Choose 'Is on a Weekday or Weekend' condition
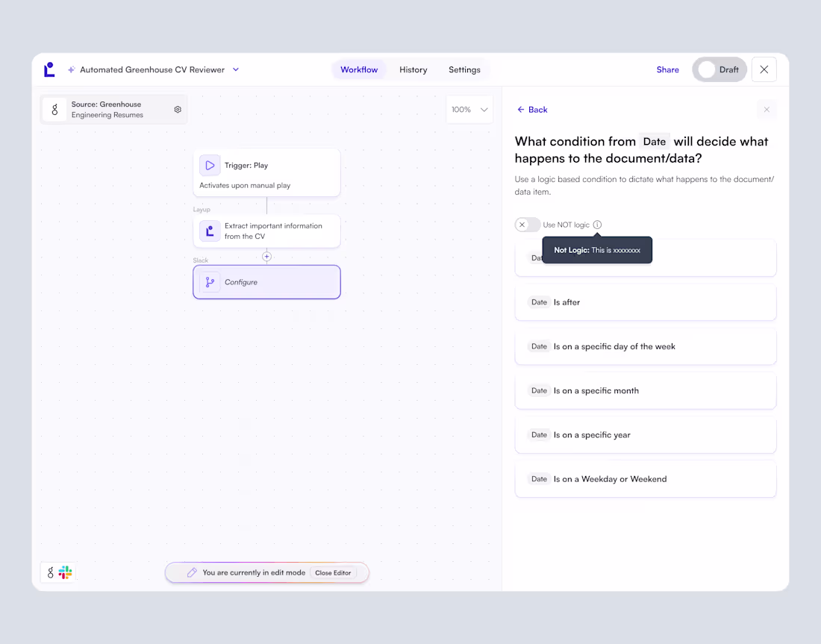821x644 pixels. tap(645, 478)
